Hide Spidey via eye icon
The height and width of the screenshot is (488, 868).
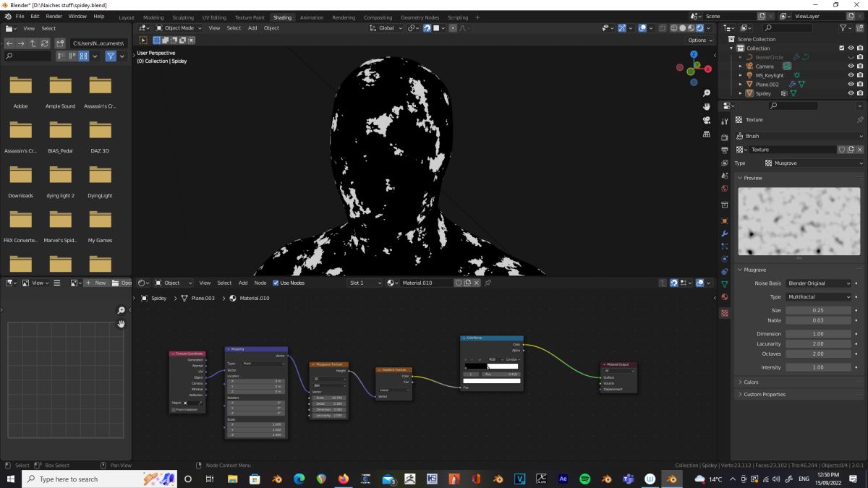coord(851,93)
